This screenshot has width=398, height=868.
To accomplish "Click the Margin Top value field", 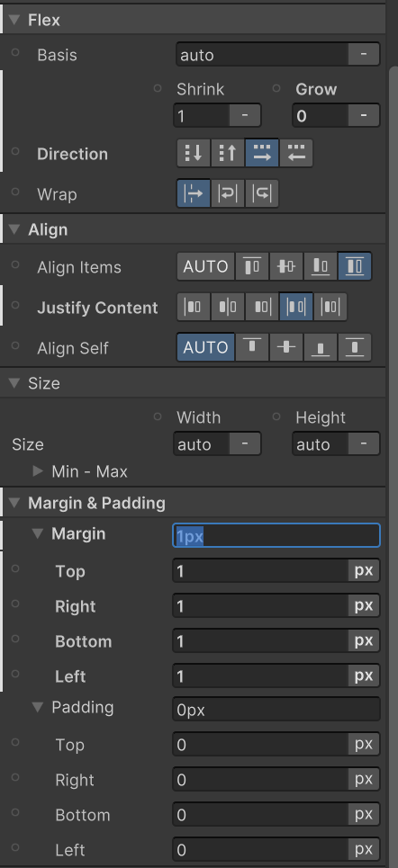I will pyautogui.click(x=260, y=571).
